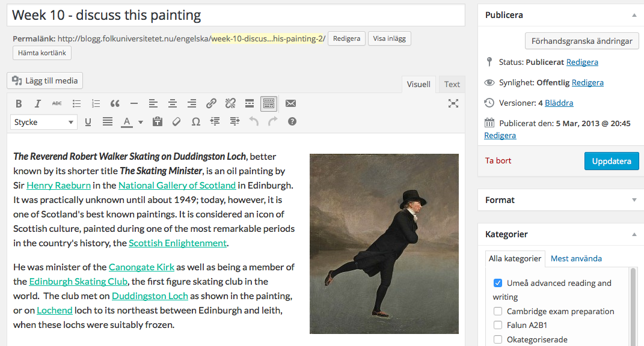
Task: Open the special character omega icon
Action: (x=196, y=121)
